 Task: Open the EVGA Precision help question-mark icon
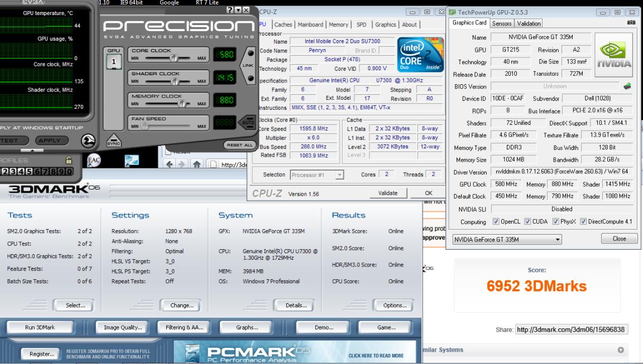[x=230, y=10]
